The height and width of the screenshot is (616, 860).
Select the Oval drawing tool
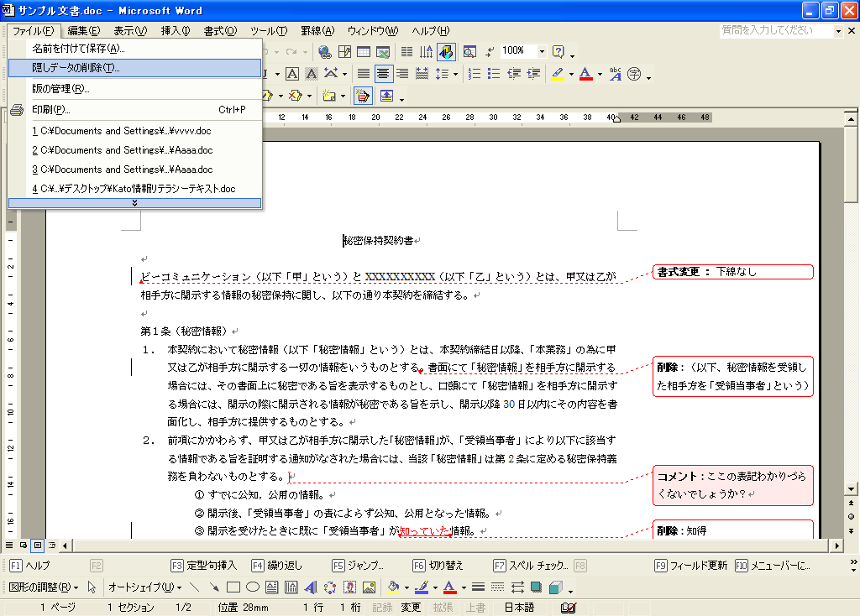click(x=252, y=587)
